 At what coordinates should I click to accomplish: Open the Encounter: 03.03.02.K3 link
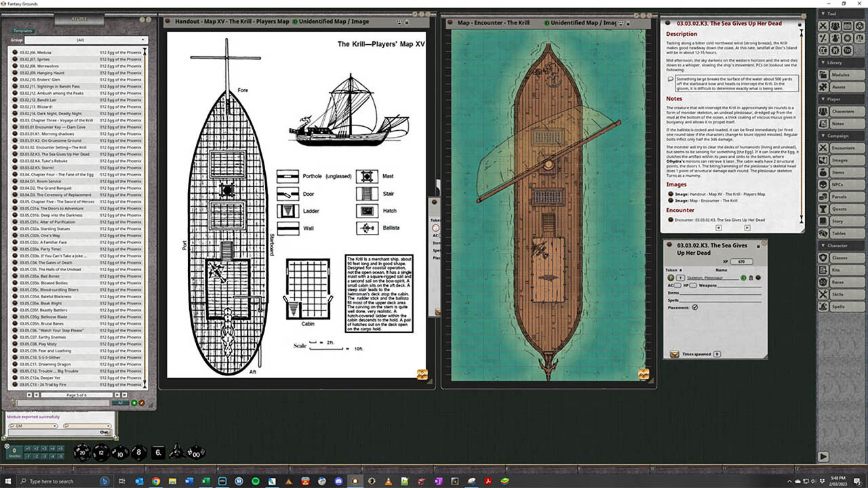pyautogui.click(x=719, y=218)
